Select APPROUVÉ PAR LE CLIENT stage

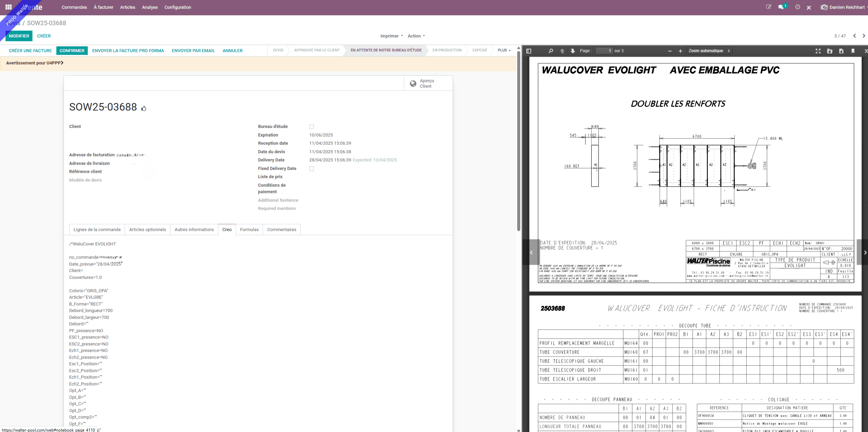pos(317,50)
